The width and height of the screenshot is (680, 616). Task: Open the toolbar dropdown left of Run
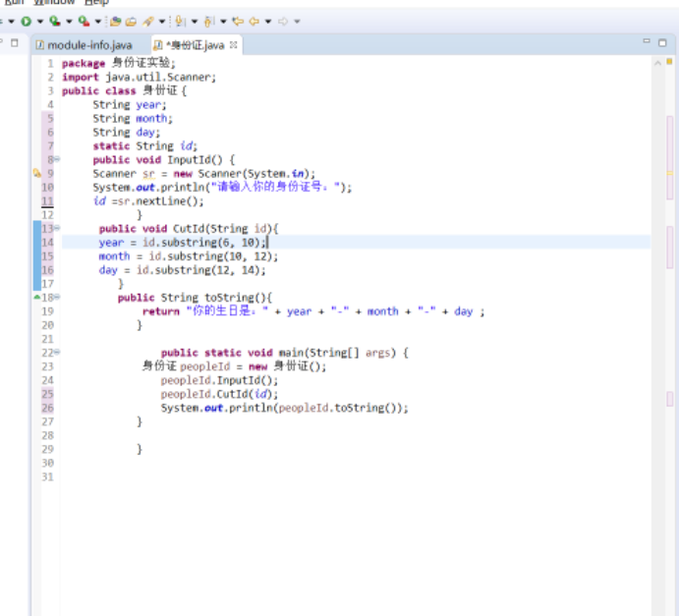click(11, 21)
